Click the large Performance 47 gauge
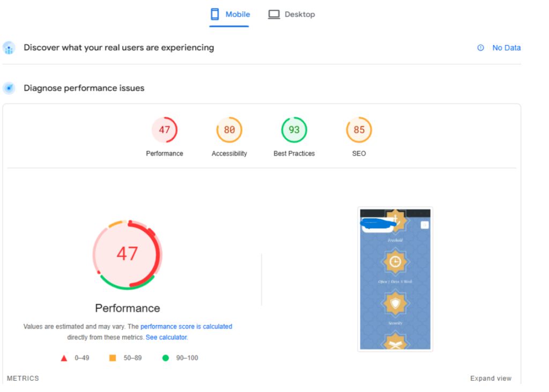Screen dimensions: 549x392 click(x=127, y=254)
